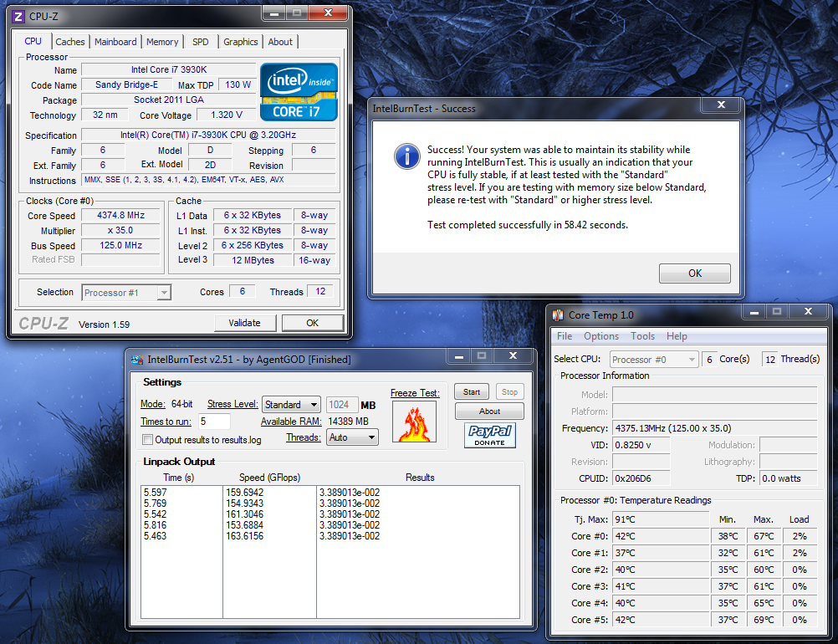Click the Start button in IntelBurnTest

click(472, 391)
